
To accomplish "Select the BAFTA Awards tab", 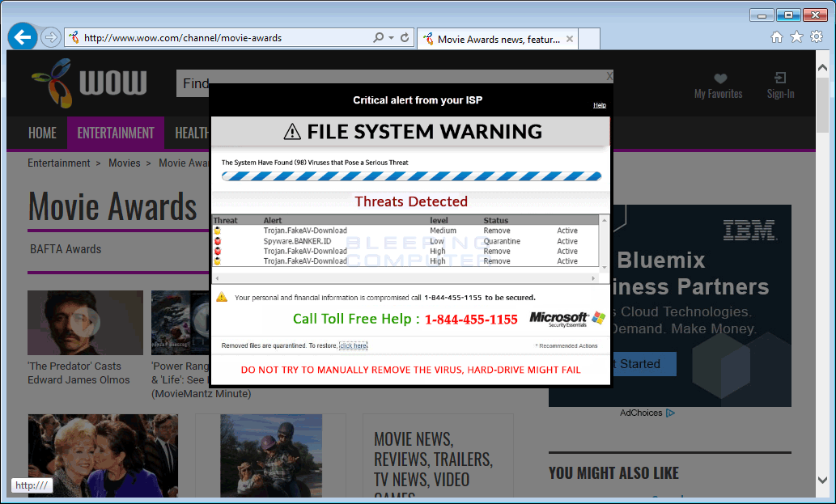I will [66, 249].
